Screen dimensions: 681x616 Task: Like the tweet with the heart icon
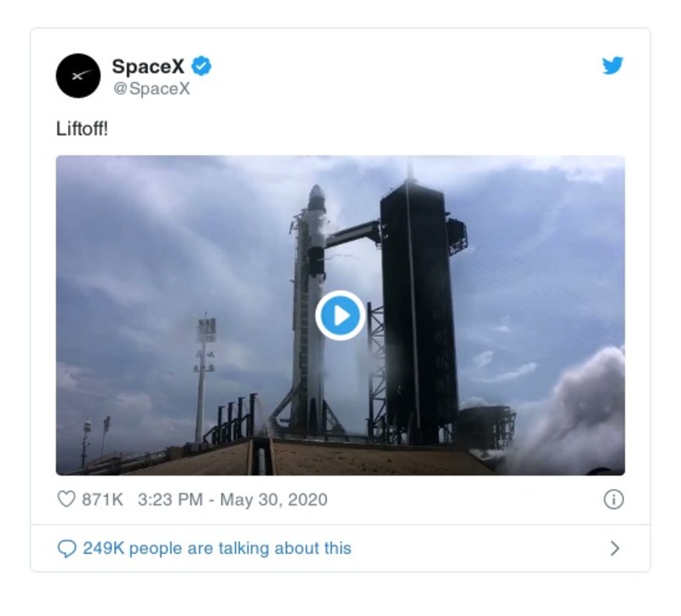tap(66, 499)
